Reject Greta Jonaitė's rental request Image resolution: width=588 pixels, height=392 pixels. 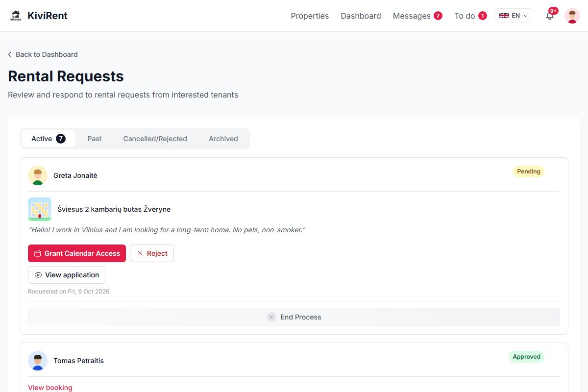152,253
